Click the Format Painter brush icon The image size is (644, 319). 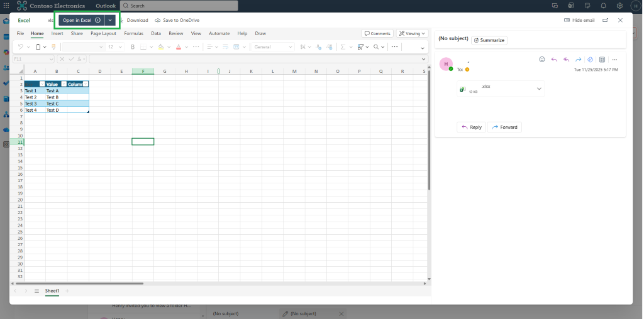tap(53, 47)
